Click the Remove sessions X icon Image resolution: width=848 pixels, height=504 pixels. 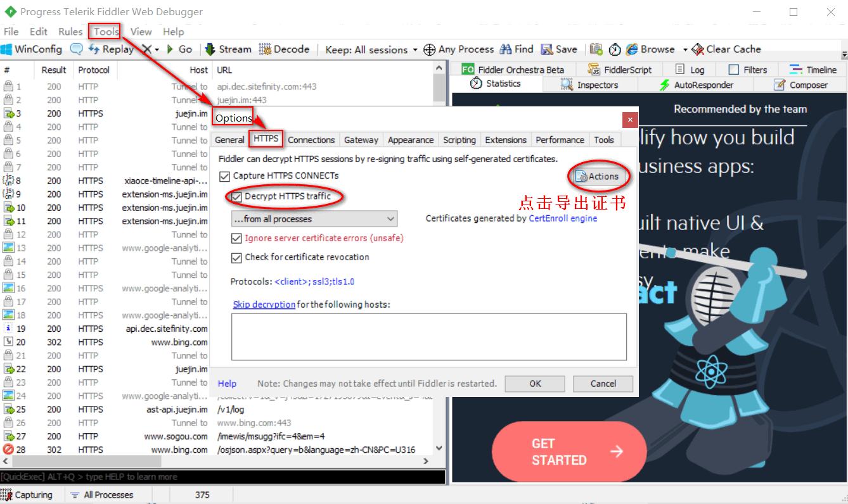[147, 49]
